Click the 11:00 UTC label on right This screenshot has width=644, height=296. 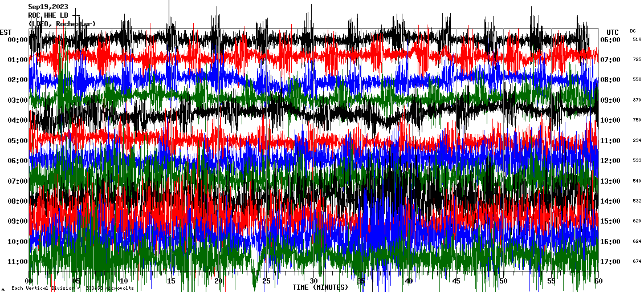tap(610, 141)
